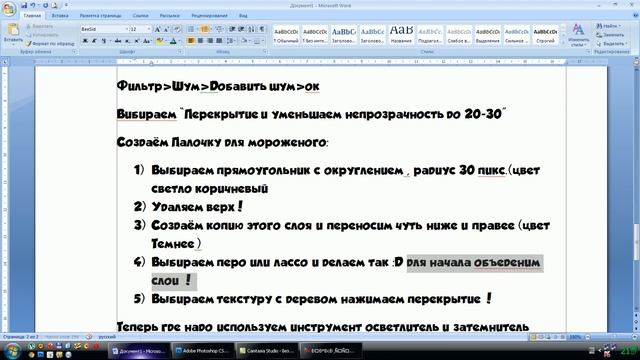Open the round Office button menu
The height and width of the screenshot is (360, 640).
[x=9, y=9]
